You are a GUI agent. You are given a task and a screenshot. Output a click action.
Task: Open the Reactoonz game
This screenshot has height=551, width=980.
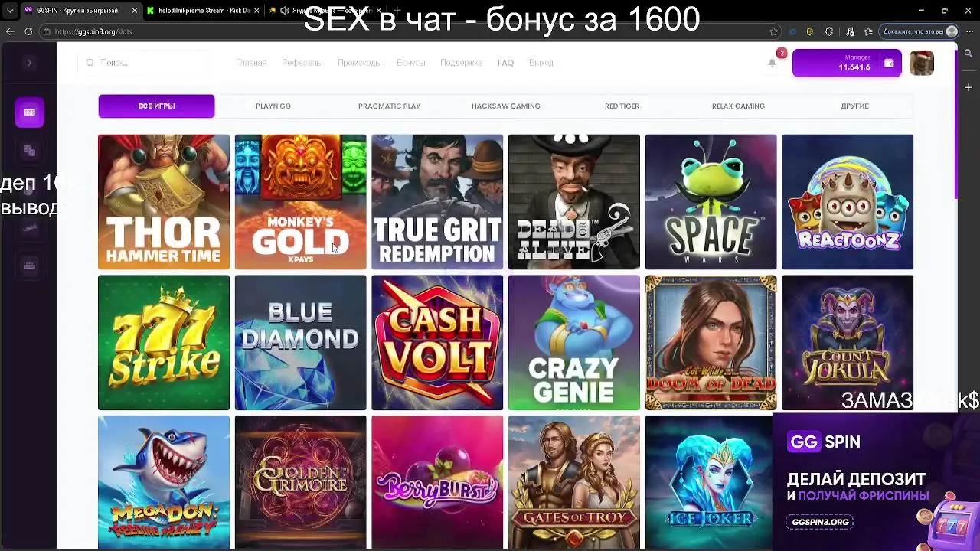coord(848,202)
